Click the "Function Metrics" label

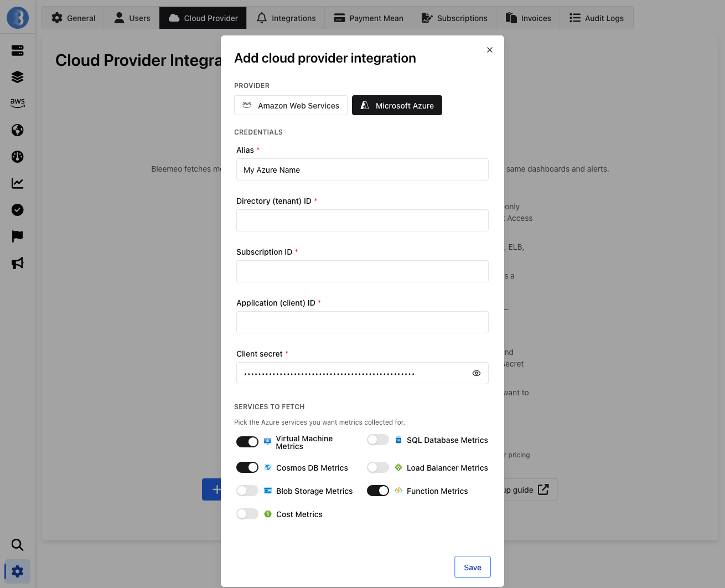[437, 491]
